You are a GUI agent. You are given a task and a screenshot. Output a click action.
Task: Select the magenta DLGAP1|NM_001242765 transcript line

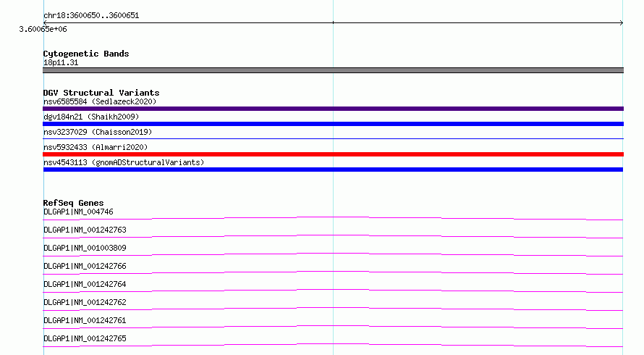(333, 345)
